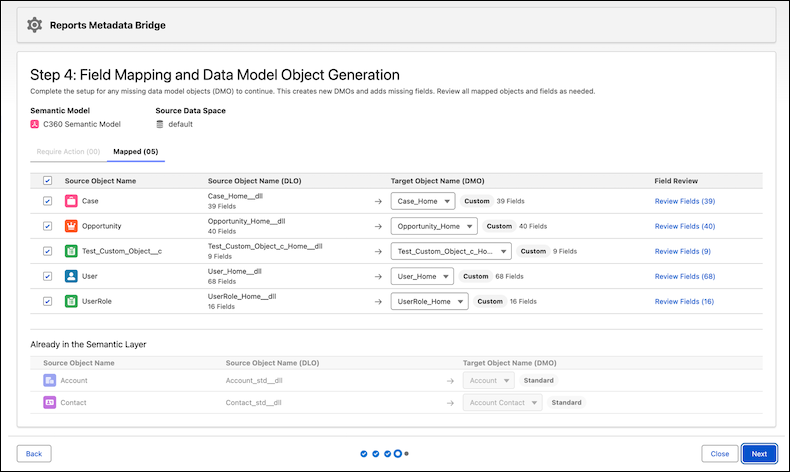Click the mapping arrow in the Opportunity row
Image resolution: width=790 pixels, height=472 pixels.
tap(378, 227)
